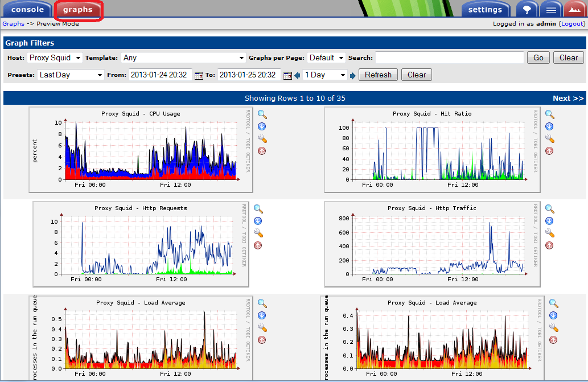
Task: Open the To date calendar picker
Action: pos(287,76)
